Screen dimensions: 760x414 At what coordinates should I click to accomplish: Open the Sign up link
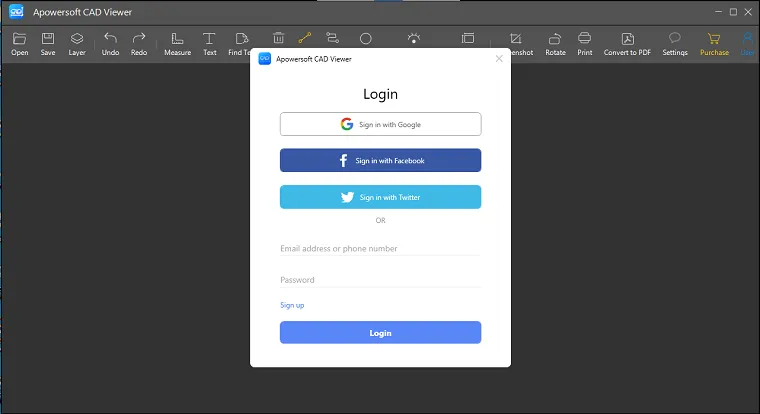292,305
